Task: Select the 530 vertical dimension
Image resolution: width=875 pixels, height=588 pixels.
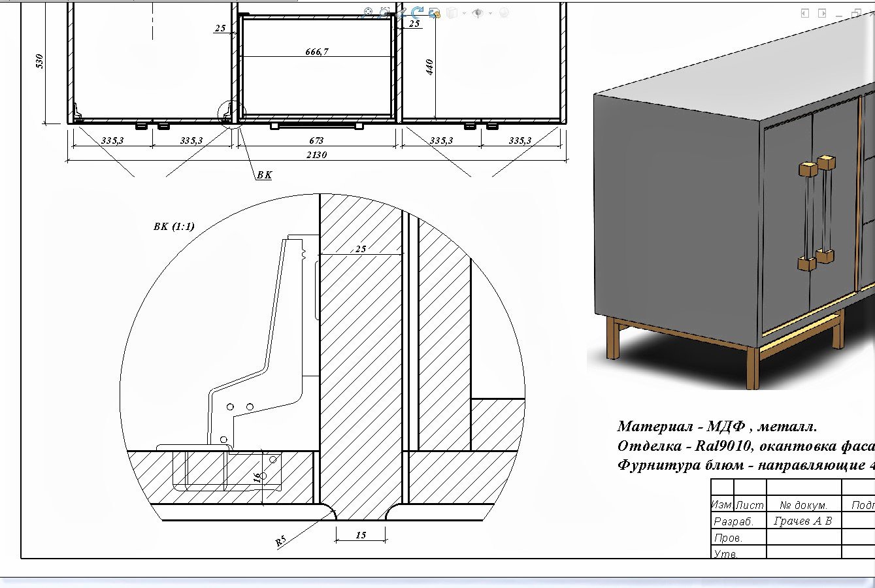Action: [40, 61]
